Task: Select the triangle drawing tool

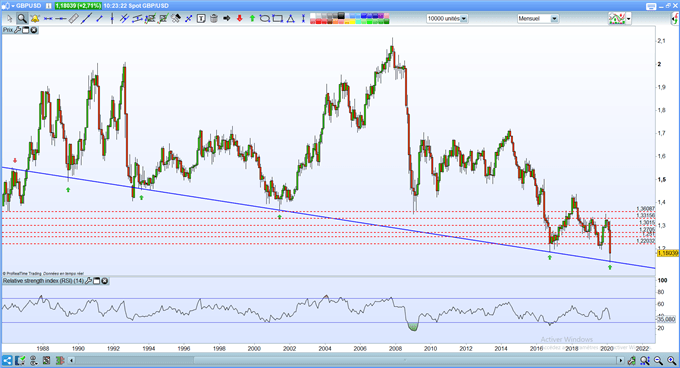Action: tap(290, 19)
